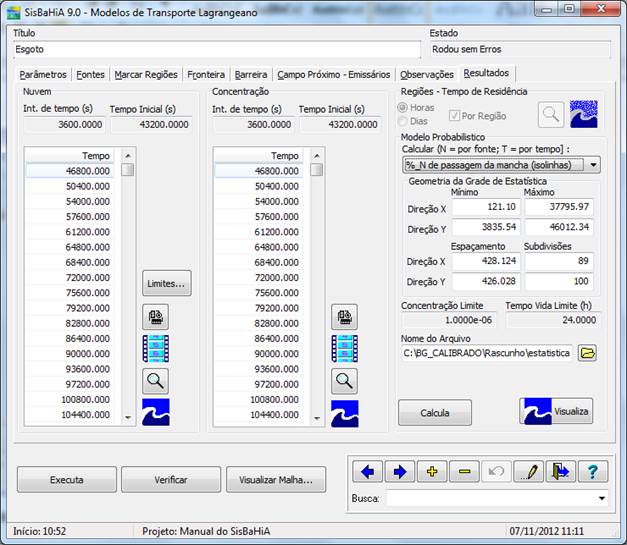
Task: Click the Concentração list scrollbar thumb
Action: [x=317, y=170]
